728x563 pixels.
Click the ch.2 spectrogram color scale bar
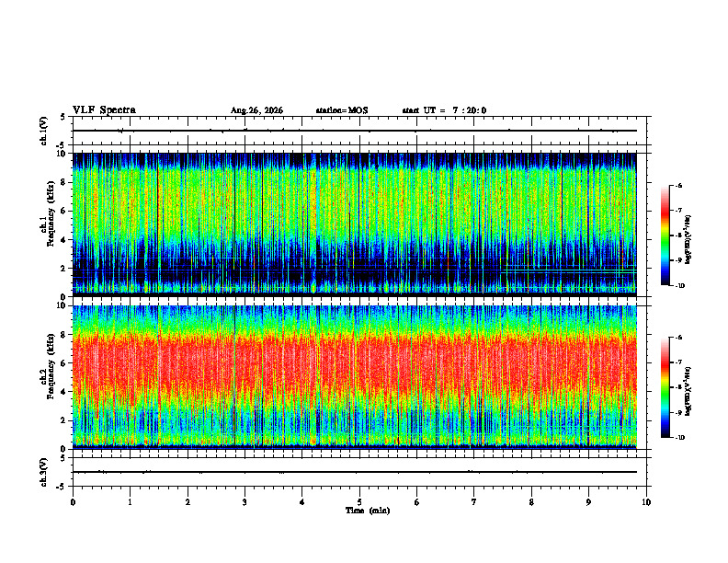pyautogui.click(x=665, y=387)
